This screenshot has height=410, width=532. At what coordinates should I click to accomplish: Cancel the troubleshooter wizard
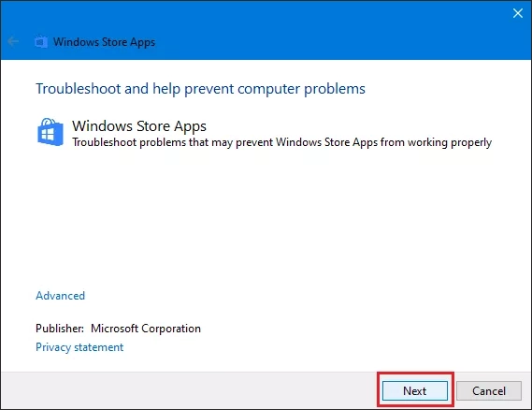(489, 390)
